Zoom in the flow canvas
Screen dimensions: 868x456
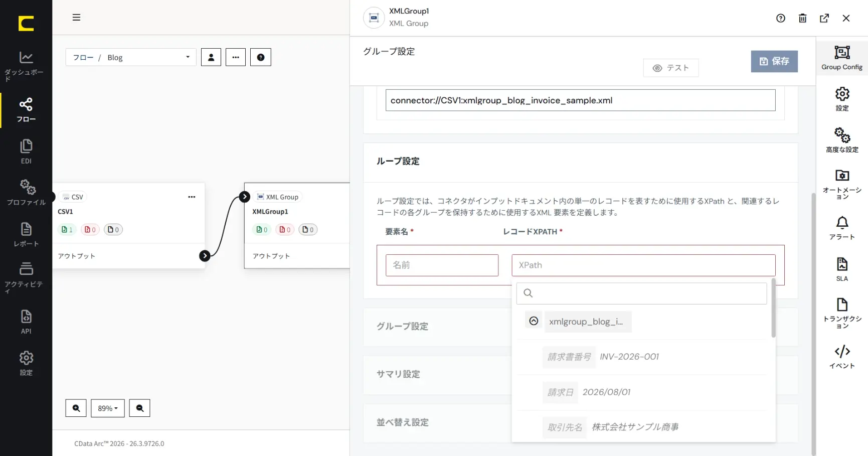tap(76, 408)
